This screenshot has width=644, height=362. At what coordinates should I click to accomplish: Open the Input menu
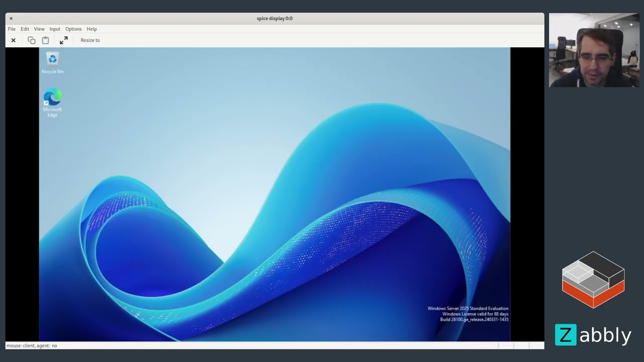coord(55,29)
